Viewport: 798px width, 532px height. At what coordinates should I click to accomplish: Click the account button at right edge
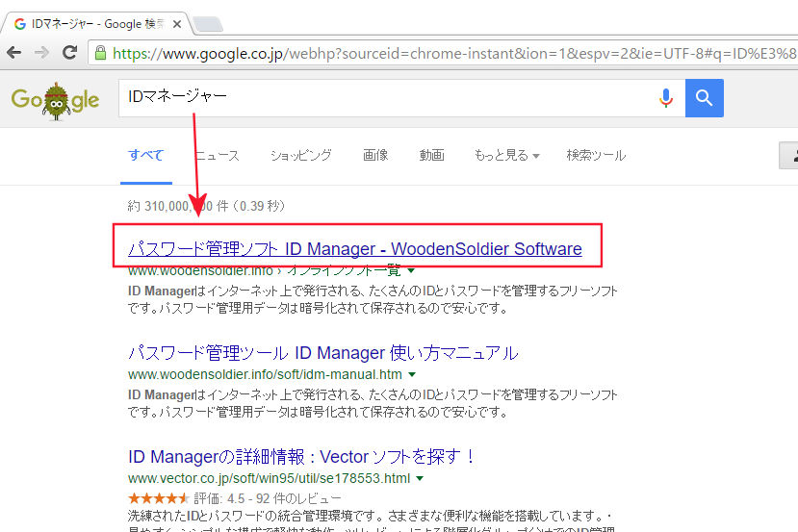tap(789, 156)
